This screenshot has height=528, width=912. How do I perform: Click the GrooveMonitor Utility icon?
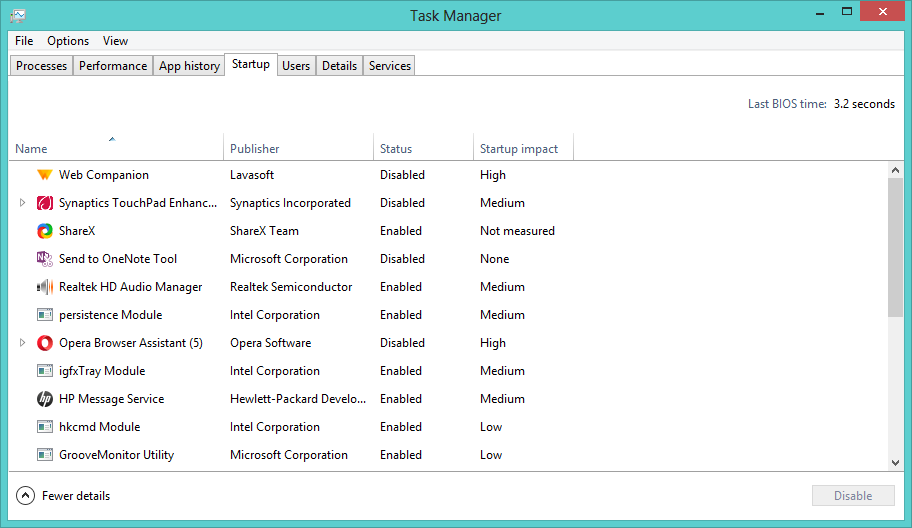click(44, 455)
